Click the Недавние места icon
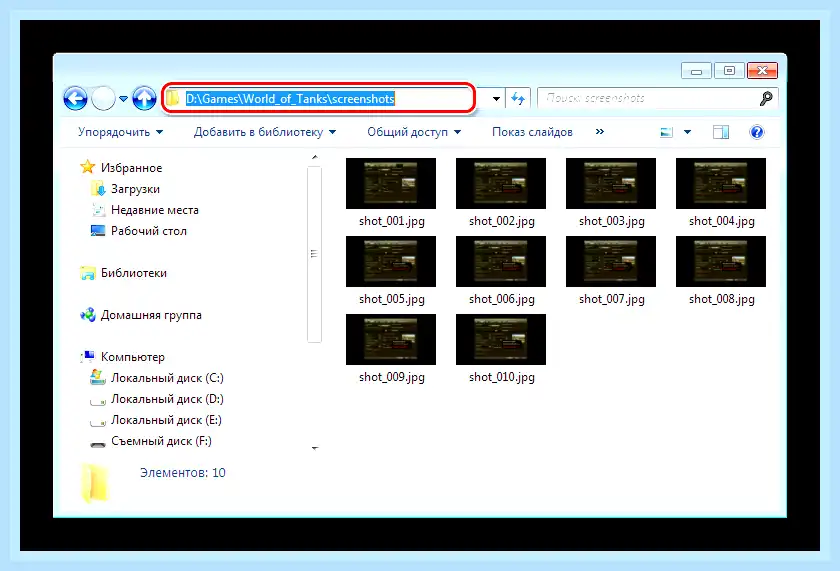Image resolution: width=840 pixels, height=571 pixels. 98,210
